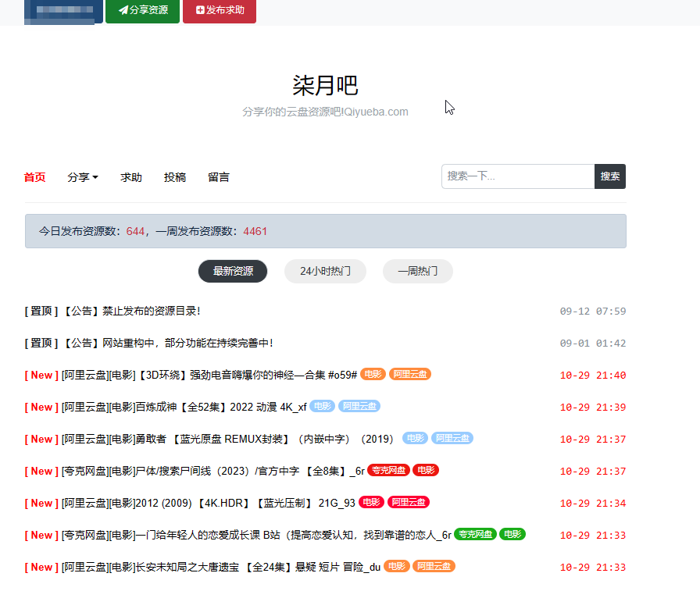Click timestamp 09-12 07:59
This screenshot has height=591, width=700.
[x=593, y=312]
